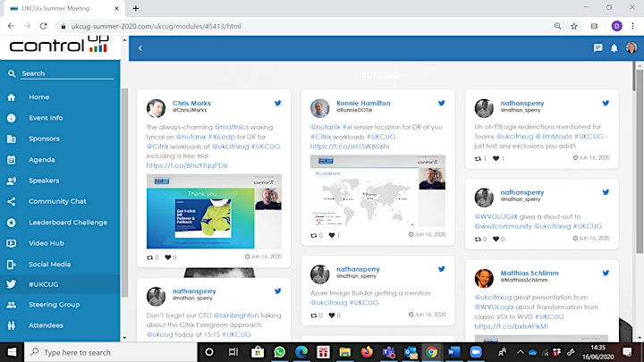Open notifications bell in header
The height and width of the screenshot is (362, 644).
[x=614, y=48]
